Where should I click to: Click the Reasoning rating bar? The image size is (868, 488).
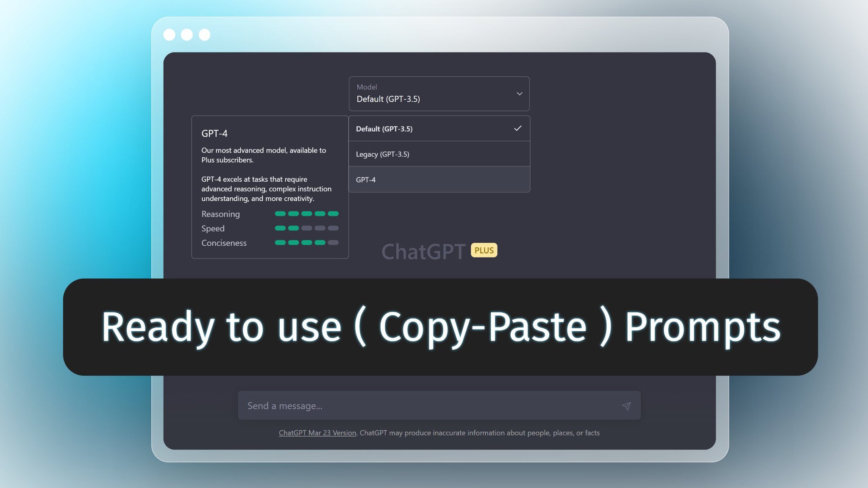point(306,213)
